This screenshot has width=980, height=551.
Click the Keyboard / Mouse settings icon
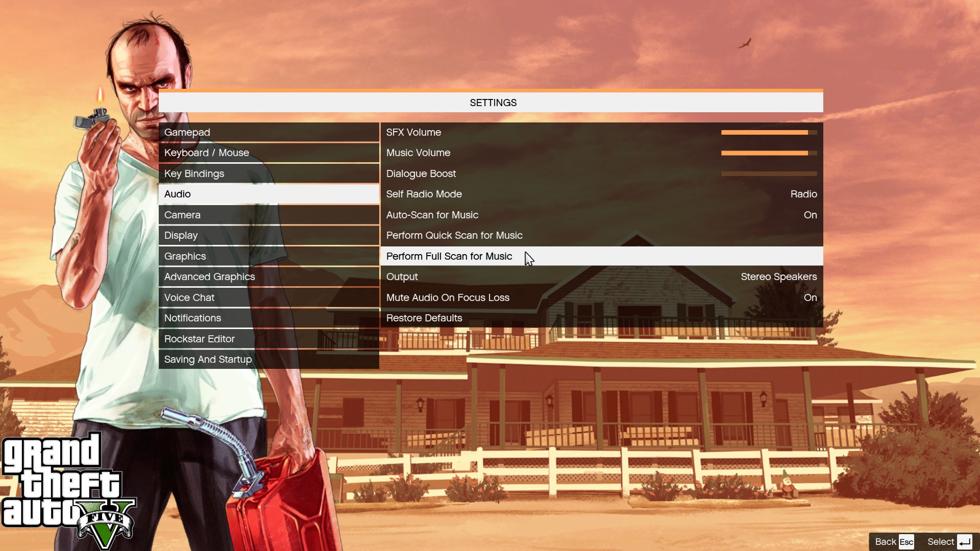coord(207,152)
